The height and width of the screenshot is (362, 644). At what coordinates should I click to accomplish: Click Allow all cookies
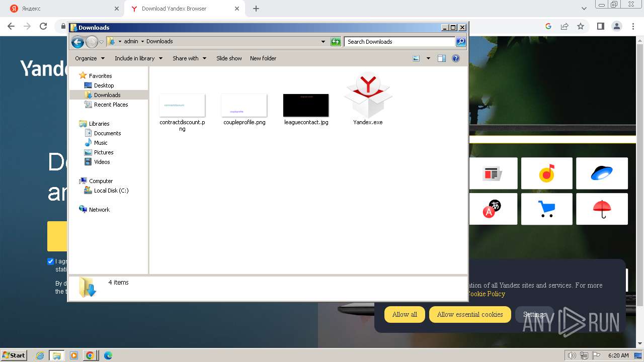405,314
